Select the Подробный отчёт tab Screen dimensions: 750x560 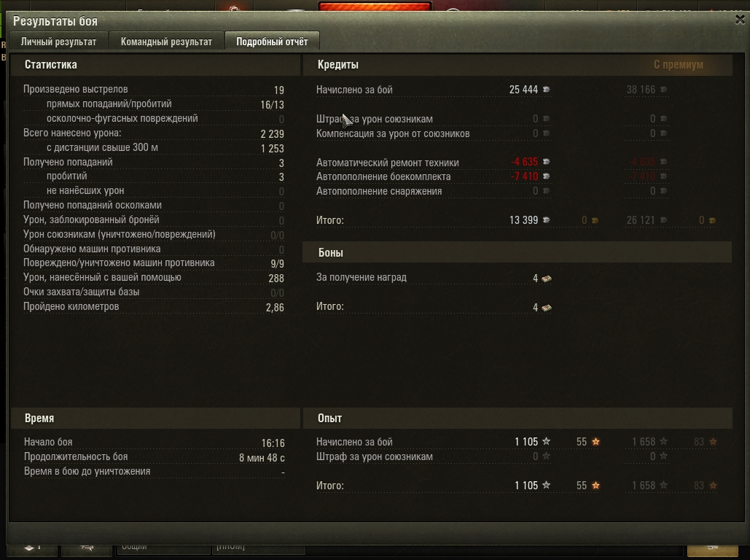click(x=272, y=42)
